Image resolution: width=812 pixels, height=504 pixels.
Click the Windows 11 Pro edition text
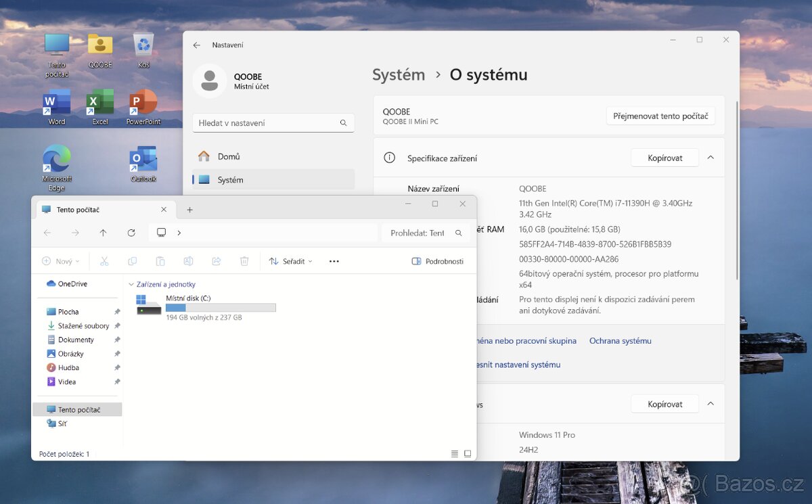pos(547,435)
